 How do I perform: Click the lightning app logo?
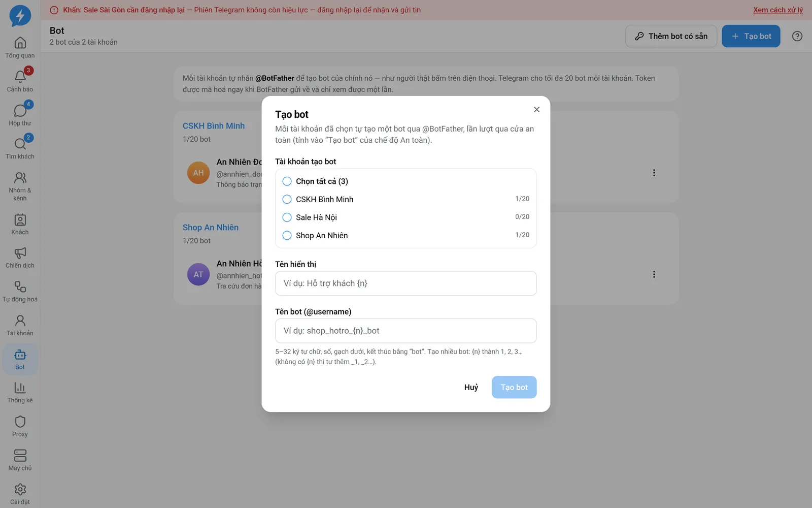(x=20, y=16)
